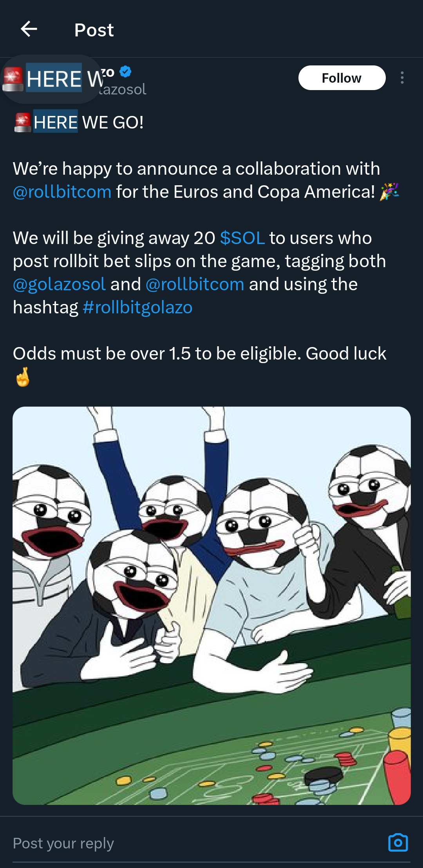Open the soccer-ball frogs image
The width and height of the screenshot is (423, 868).
[x=211, y=605]
